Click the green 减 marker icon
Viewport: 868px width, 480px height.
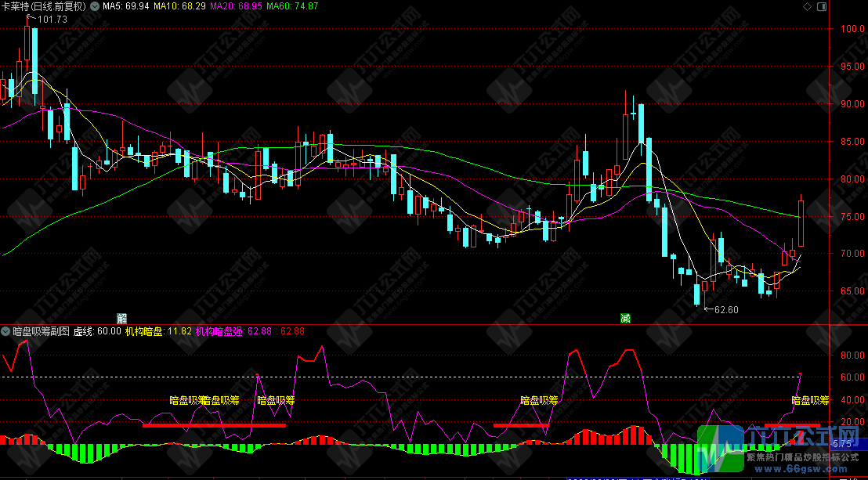click(624, 318)
